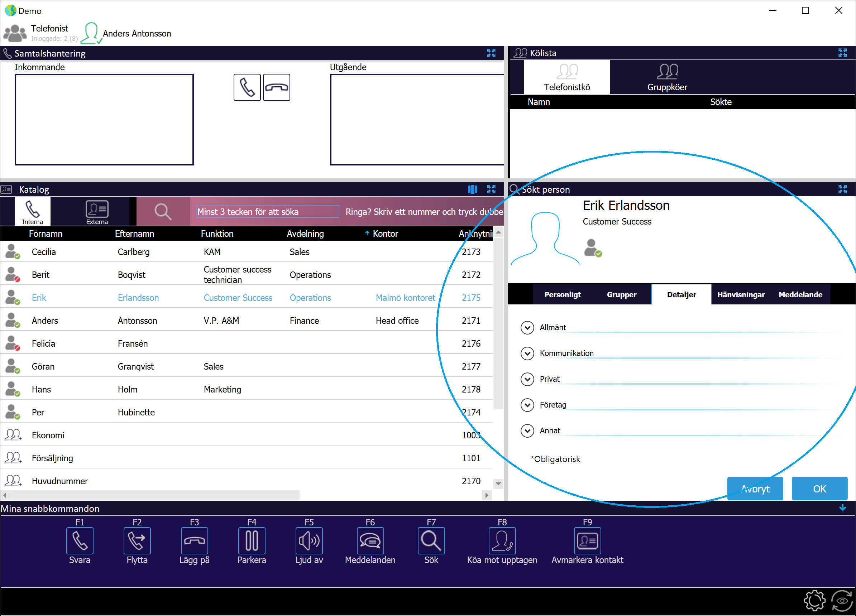Click the F4 Parkera park call icon
The image size is (856, 616).
(252, 540)
